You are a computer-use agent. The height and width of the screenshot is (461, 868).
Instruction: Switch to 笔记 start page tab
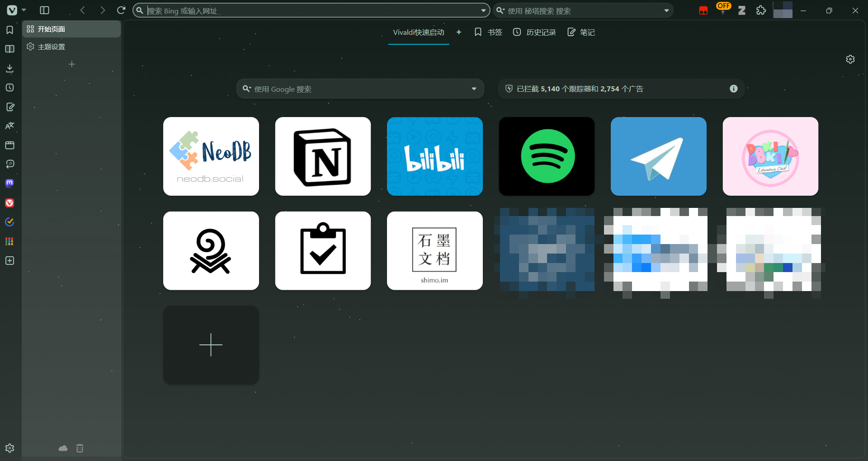point(581,33)
